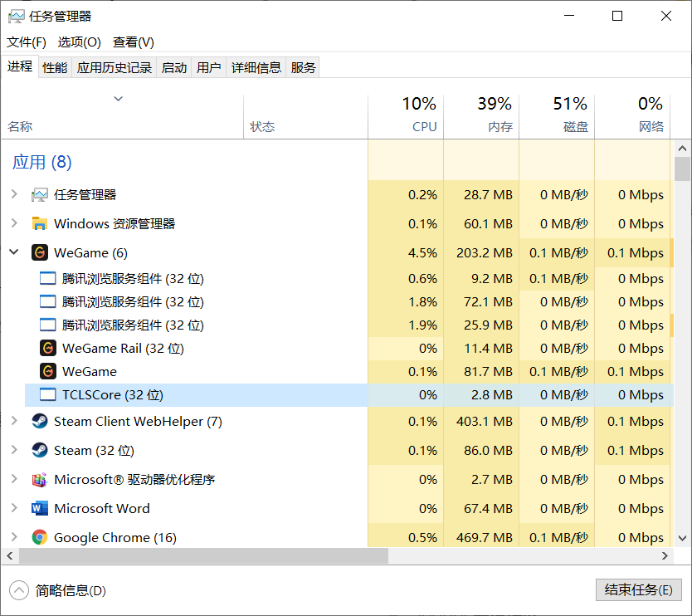Image resolution: width=692 pixels, height=616 pixels.
Task: Click the Microsoft® 驱动程序优化程序 icon
Action: (40, 479)
